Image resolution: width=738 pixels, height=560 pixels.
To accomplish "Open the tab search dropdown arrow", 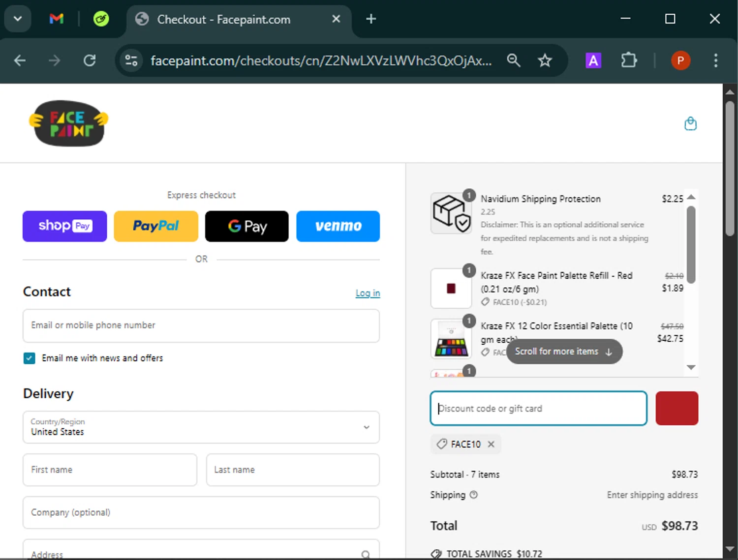I will (x=18, y=19).
